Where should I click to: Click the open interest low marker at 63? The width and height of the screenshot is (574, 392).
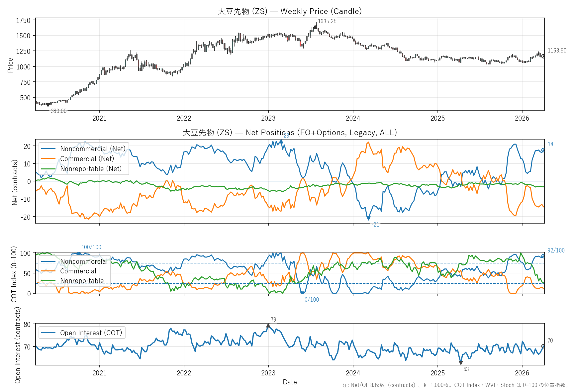(461, 363)
